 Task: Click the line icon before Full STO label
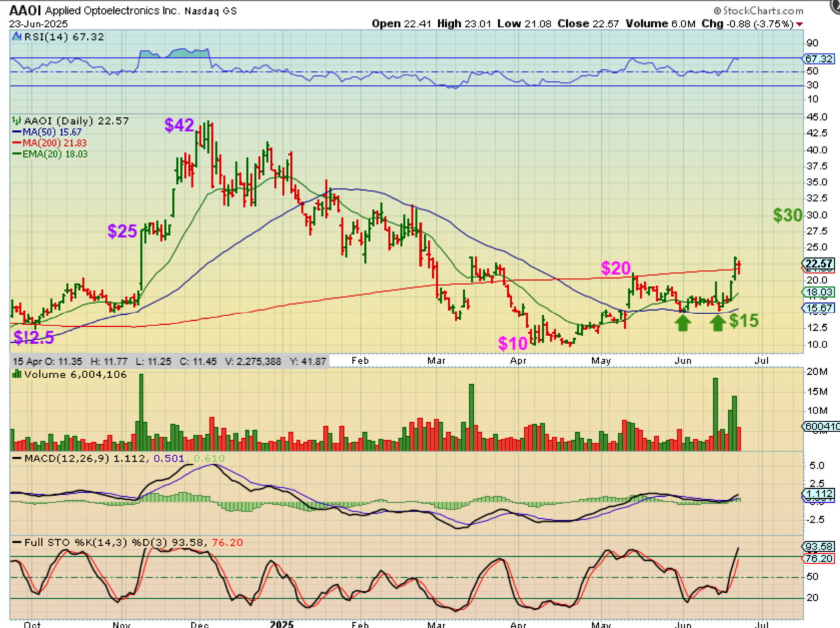coord(17,543)
